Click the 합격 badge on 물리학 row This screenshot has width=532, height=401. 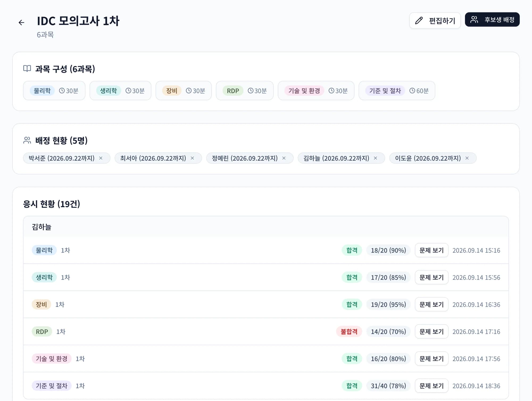click(352, 250)
